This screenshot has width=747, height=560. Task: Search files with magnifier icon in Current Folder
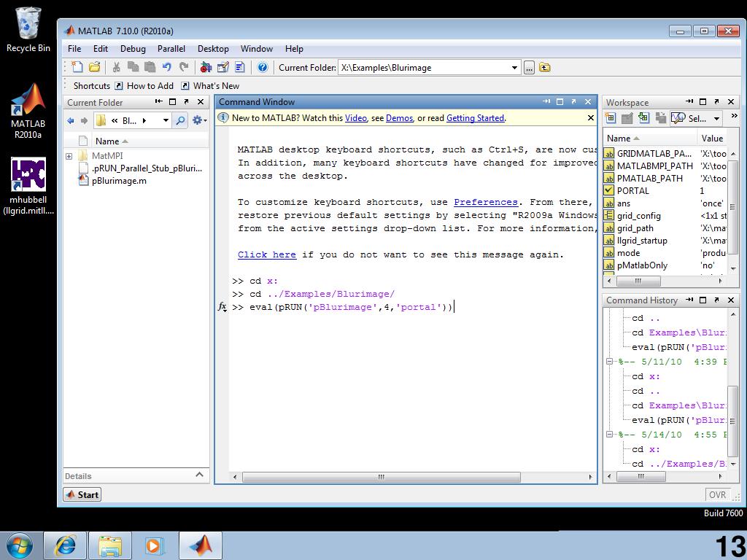[180, 120]
